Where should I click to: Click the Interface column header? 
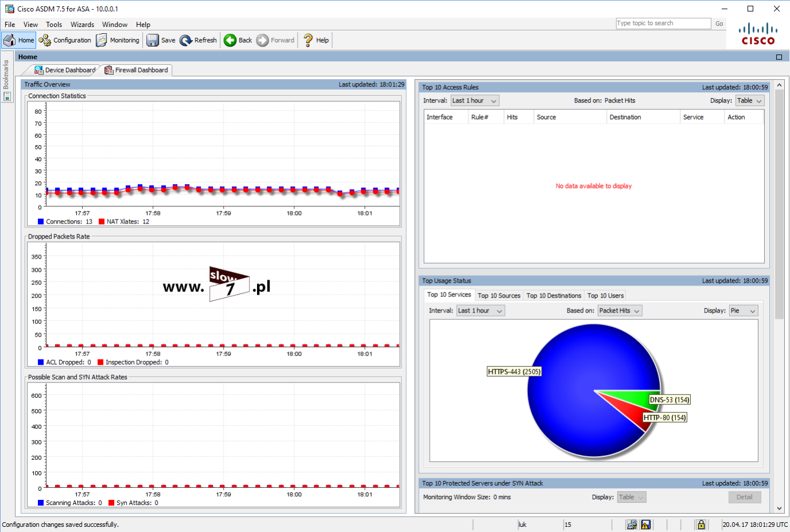pos(446,117)
